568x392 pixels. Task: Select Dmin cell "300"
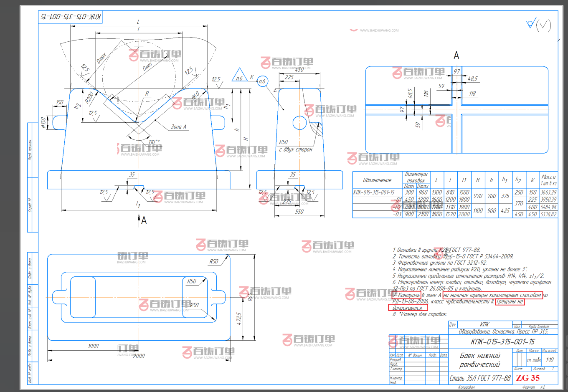tap(409, 192)
